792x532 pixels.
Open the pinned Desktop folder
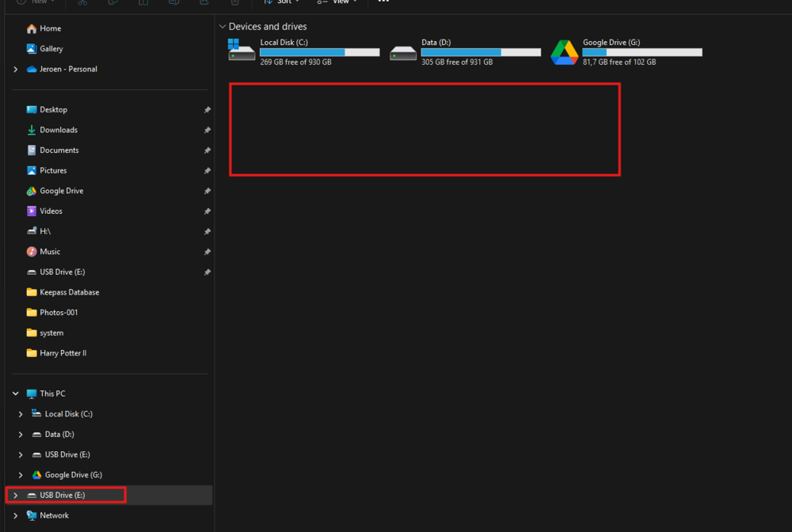click(47, 109)
